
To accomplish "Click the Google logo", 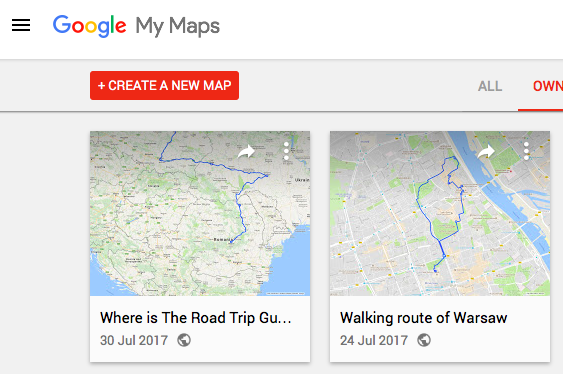I will point(89,26).
